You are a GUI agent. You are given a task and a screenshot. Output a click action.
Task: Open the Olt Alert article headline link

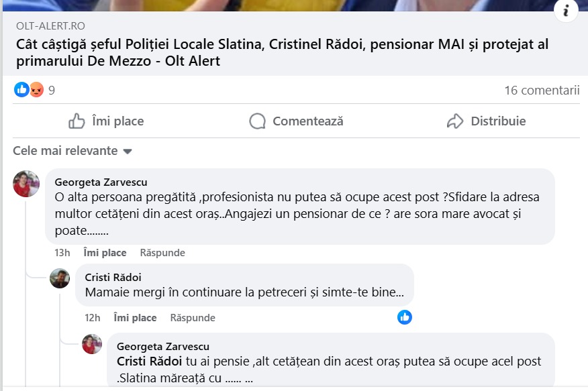click(x=283, y=53)
